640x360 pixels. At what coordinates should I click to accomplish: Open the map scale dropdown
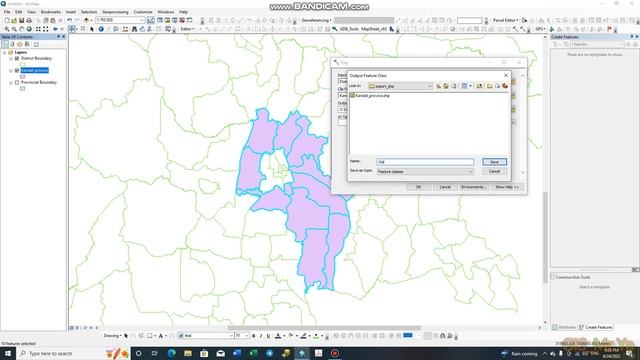click(x=142, y=20)
